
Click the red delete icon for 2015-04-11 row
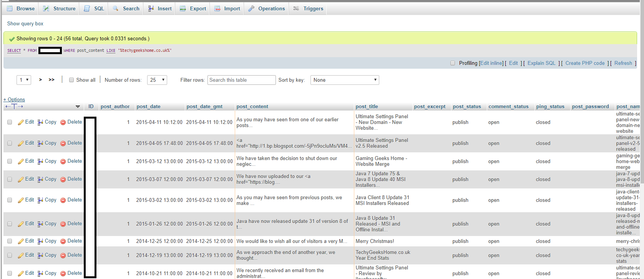63,122
